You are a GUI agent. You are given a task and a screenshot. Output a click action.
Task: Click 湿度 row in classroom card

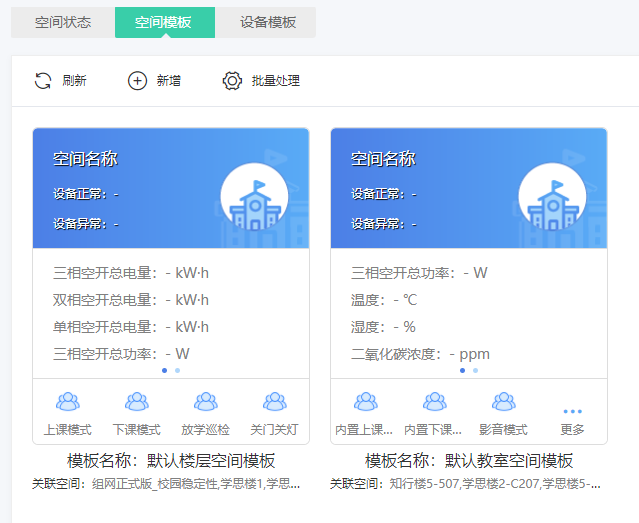tap(383, 327)
